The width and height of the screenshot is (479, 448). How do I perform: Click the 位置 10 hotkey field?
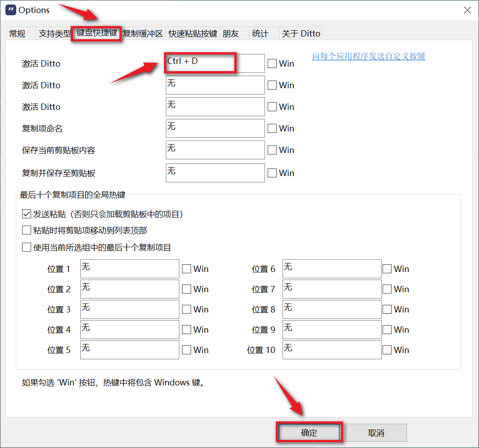(x=332, y=350)
